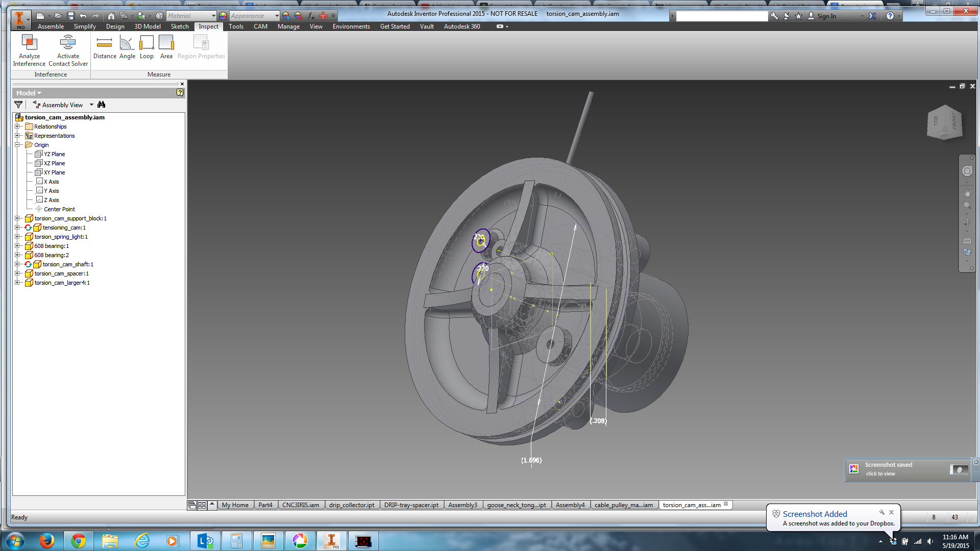The width and height of the screenshot is (980, 551).
Task: Switch to the drip_collector.ipt document tab
Action: (x=352, y=505)
